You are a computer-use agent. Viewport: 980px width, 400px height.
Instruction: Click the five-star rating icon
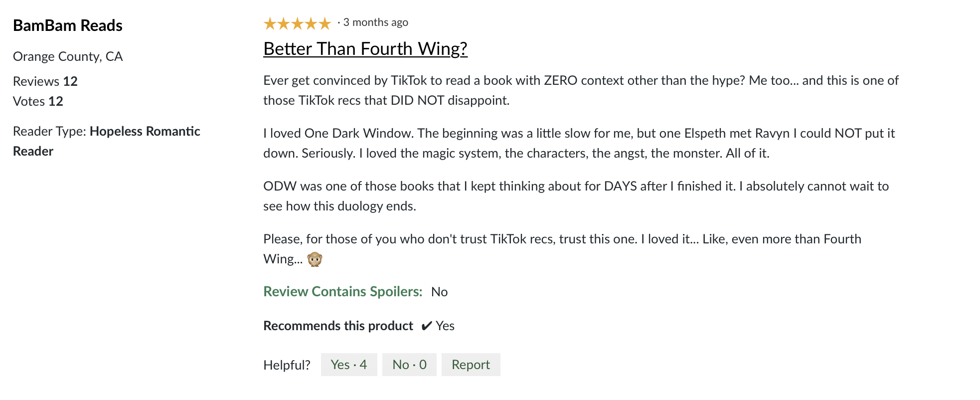(297, 23)
